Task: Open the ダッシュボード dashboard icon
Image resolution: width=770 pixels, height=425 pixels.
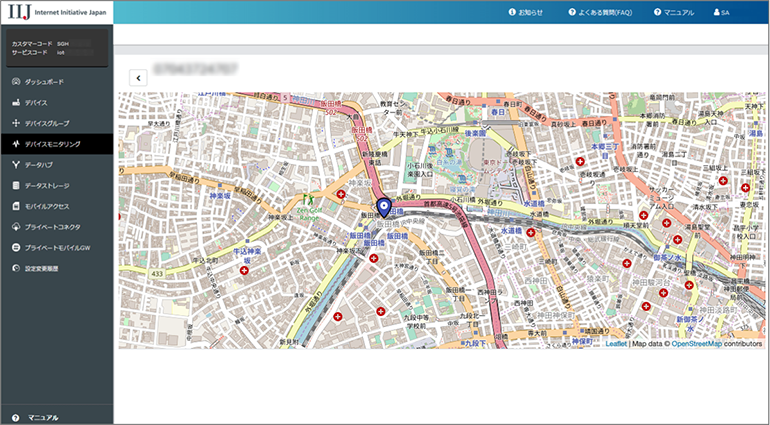Action: coord(16,82)
